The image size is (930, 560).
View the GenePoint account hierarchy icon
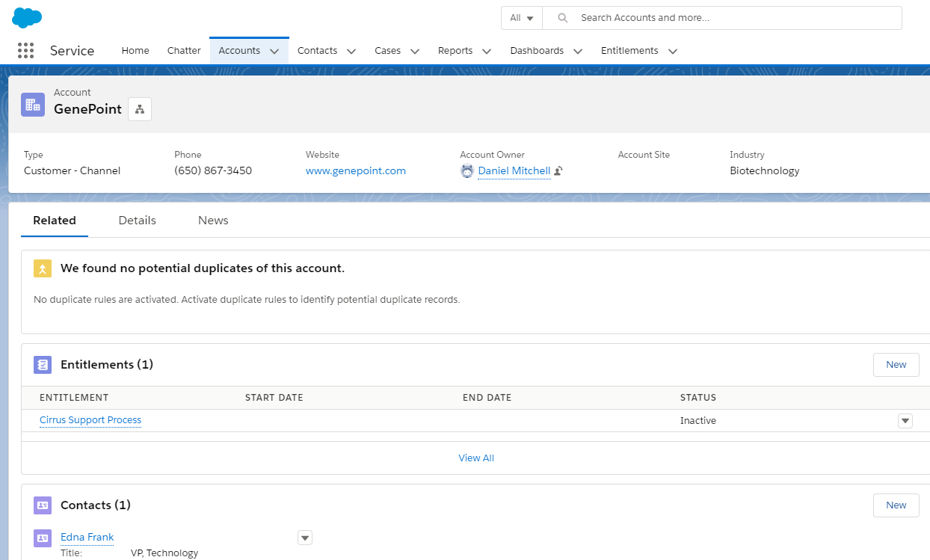click(140, 109)
